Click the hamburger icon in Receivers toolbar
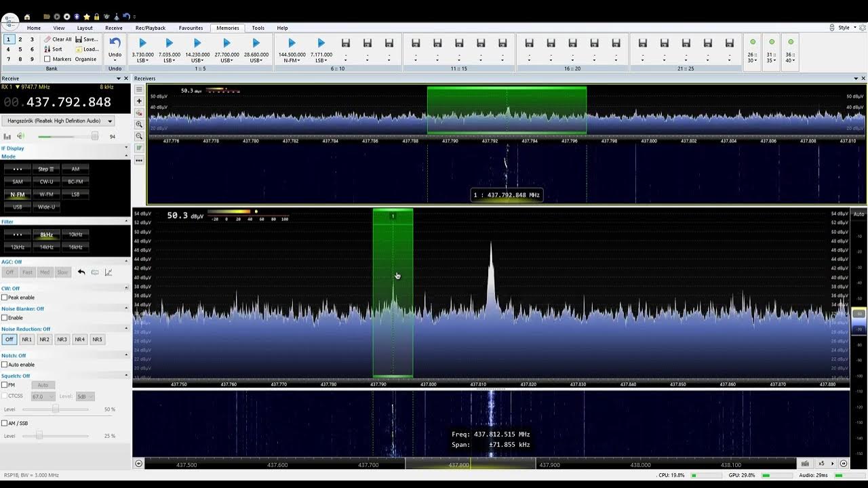The width and height of the screenshot is (868, 488). (139, 89)
